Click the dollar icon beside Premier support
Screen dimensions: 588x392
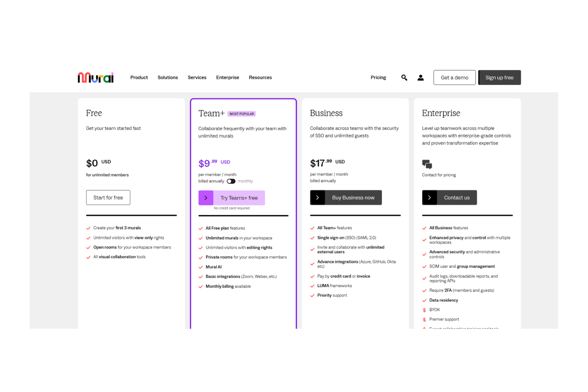(424, 320)
